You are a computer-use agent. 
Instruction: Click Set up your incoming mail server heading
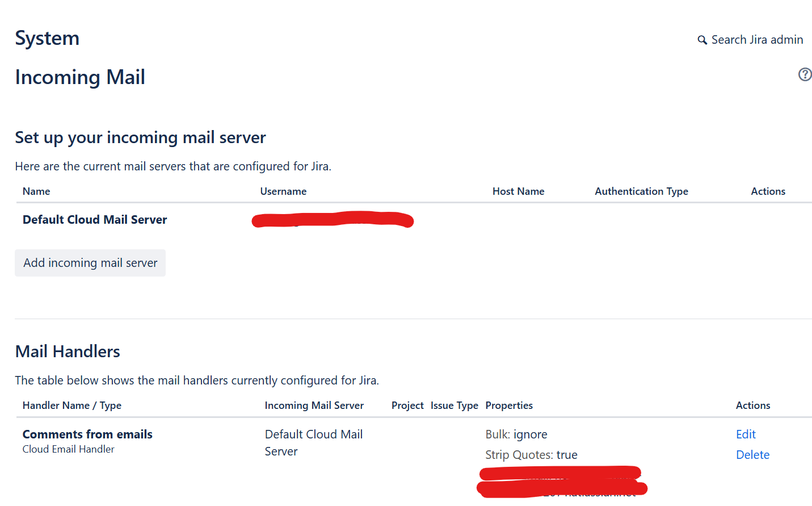point(140,137)
